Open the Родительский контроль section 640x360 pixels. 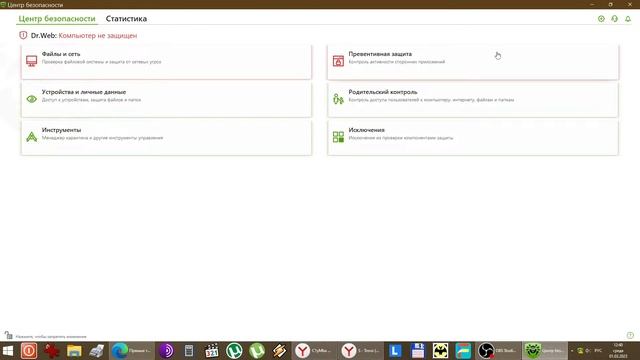(473, 100)
